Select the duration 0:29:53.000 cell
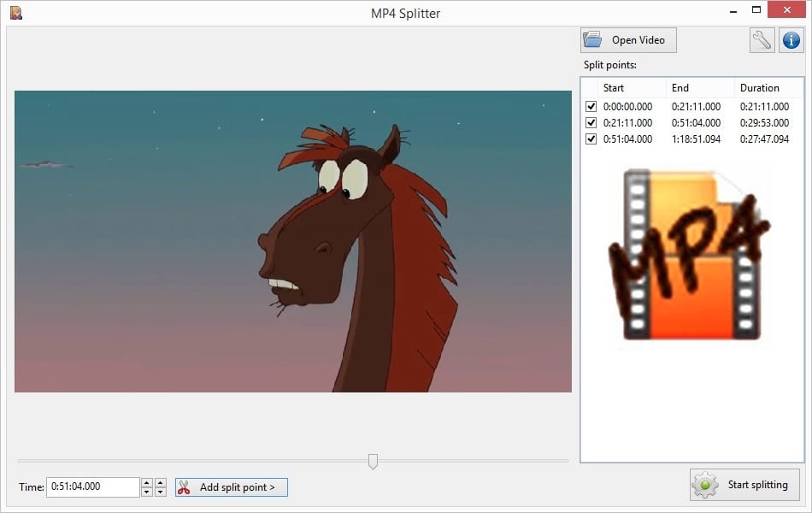Viewport: 812px width, 513px height. coord(764,123)
